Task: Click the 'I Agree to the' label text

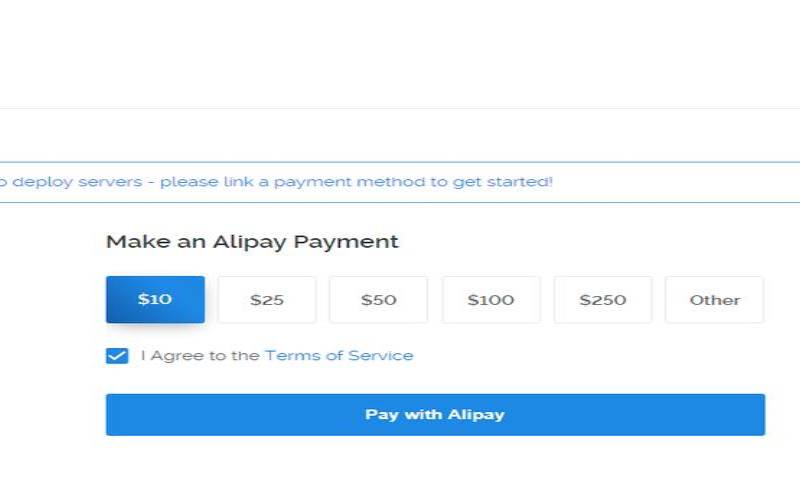Action: pos(200,356)
